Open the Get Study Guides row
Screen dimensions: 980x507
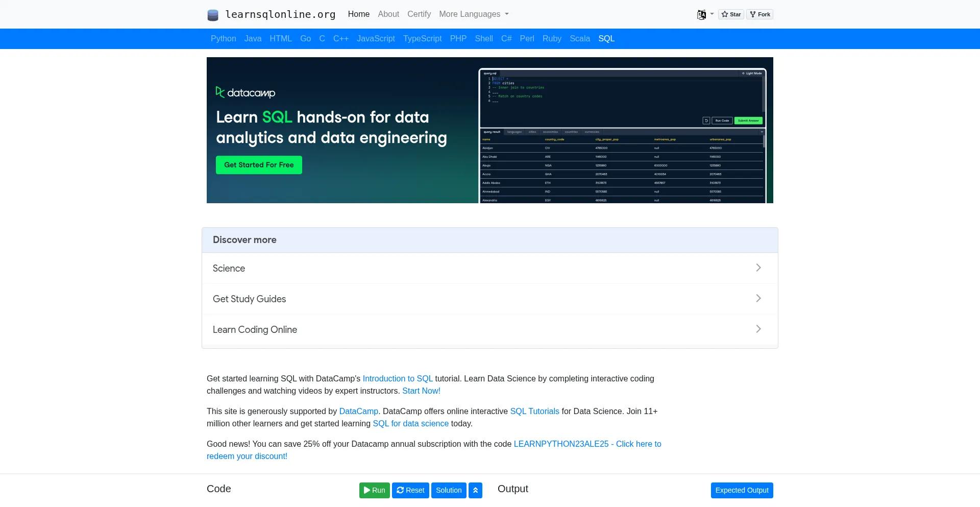[x=490, y=299]
